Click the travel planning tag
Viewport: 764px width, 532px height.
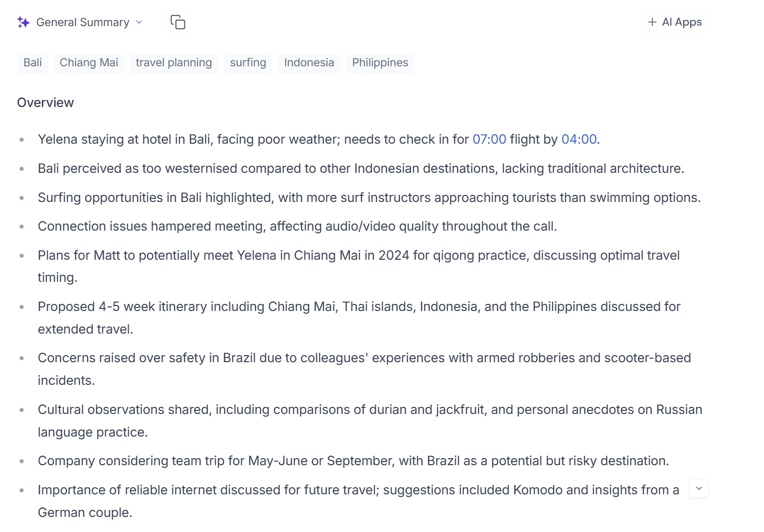[x=174, y=63]
